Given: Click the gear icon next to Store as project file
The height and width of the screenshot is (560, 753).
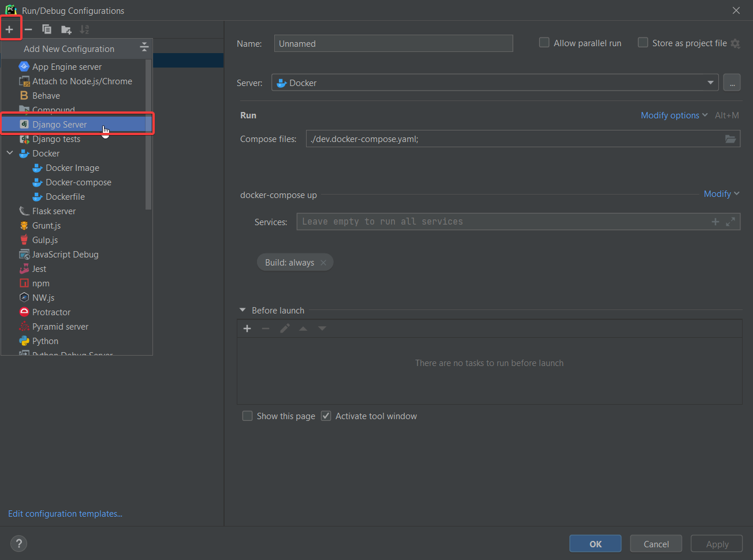Looking at the screenshot, I should [x=735, y=44].
